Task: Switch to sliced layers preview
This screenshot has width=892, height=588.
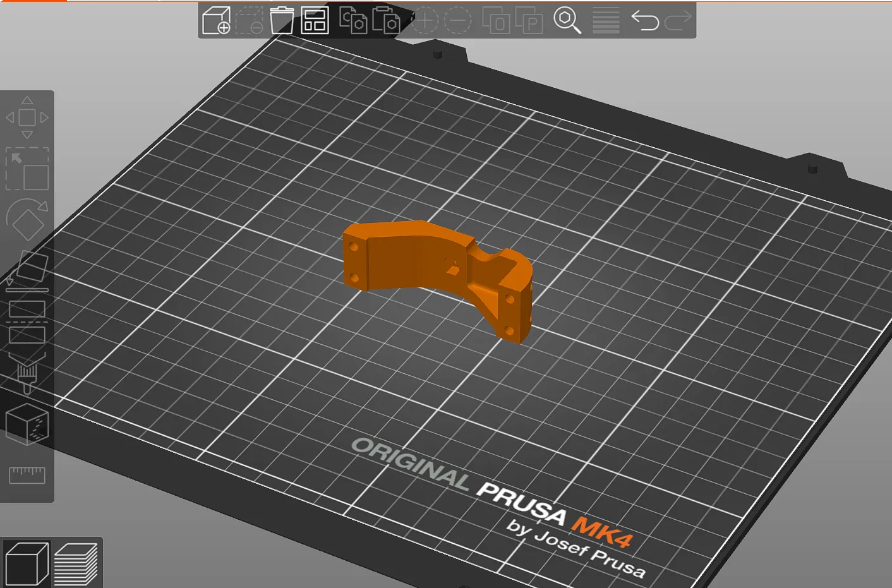Action: click(76, 563)
